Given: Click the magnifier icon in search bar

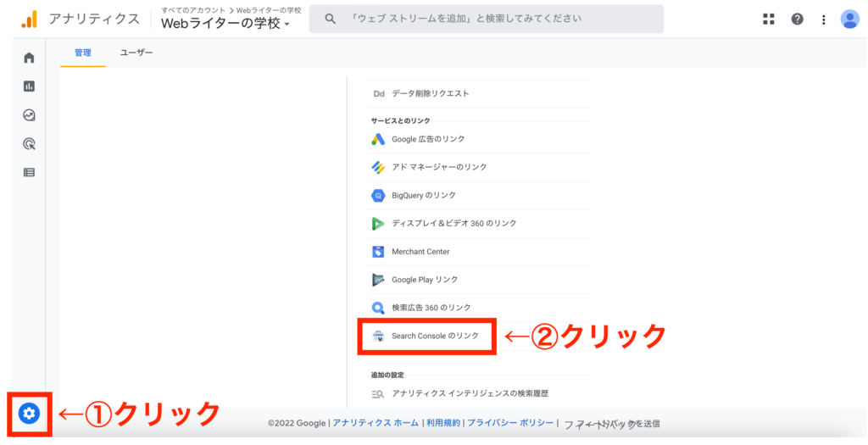Looking at the screenshot, I should coord(331,19).
